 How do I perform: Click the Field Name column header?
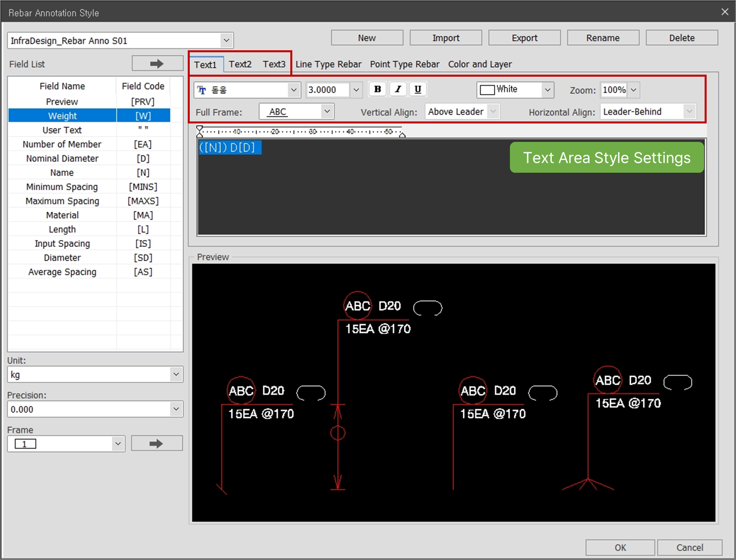[62, 86]
